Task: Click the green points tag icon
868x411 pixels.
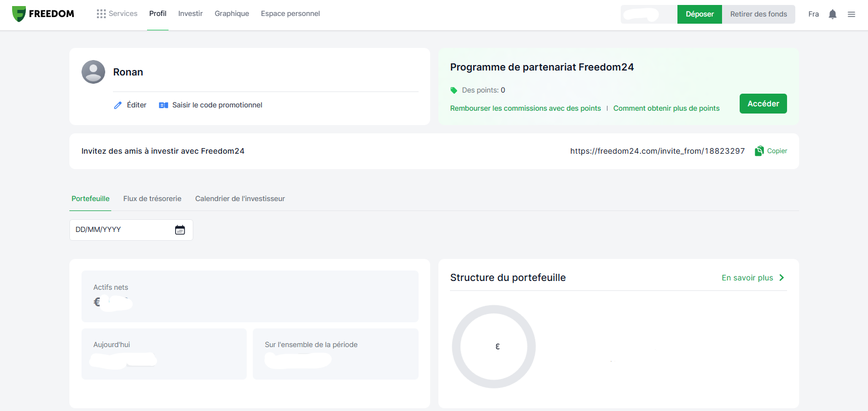Action: pyautogui.click(x=454, y=90)
